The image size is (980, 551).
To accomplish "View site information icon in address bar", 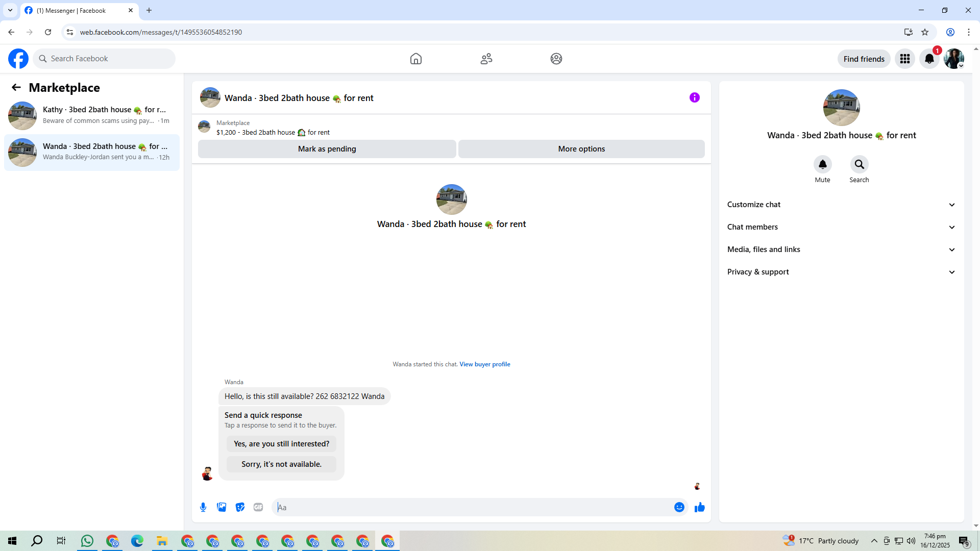I will click(70, 32).
